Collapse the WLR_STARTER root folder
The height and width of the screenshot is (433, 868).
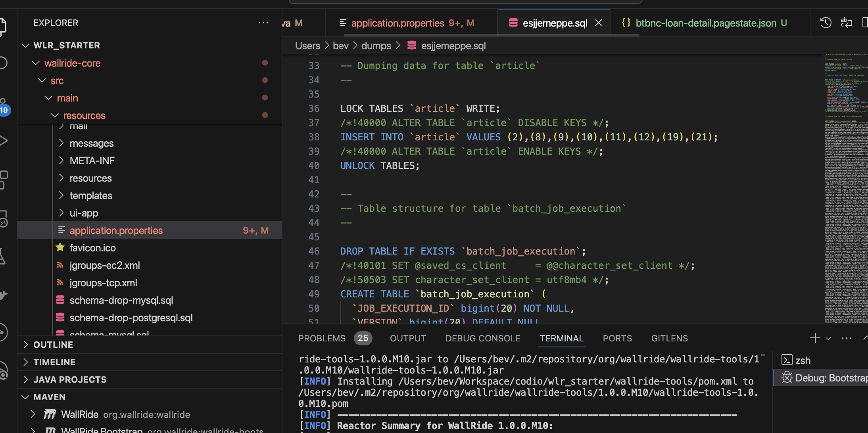tap(25, 45)
